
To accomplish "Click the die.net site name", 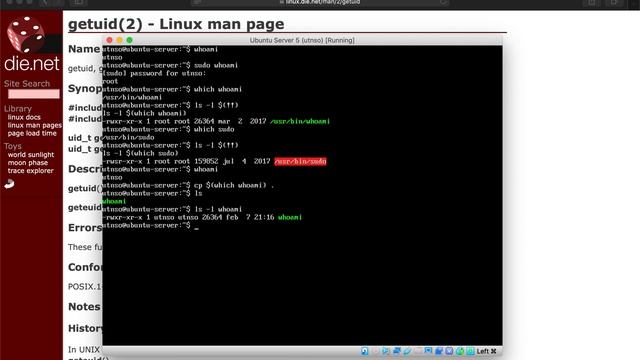I will [x=32, y=63].
